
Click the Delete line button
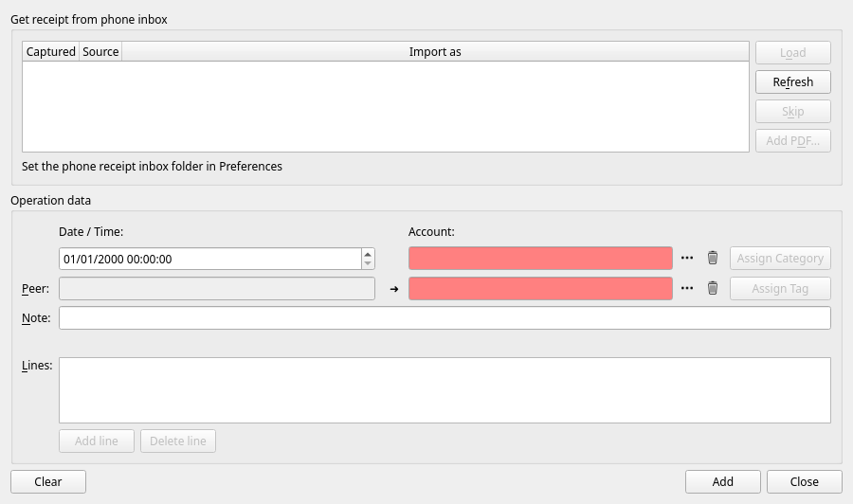(178, 441)
